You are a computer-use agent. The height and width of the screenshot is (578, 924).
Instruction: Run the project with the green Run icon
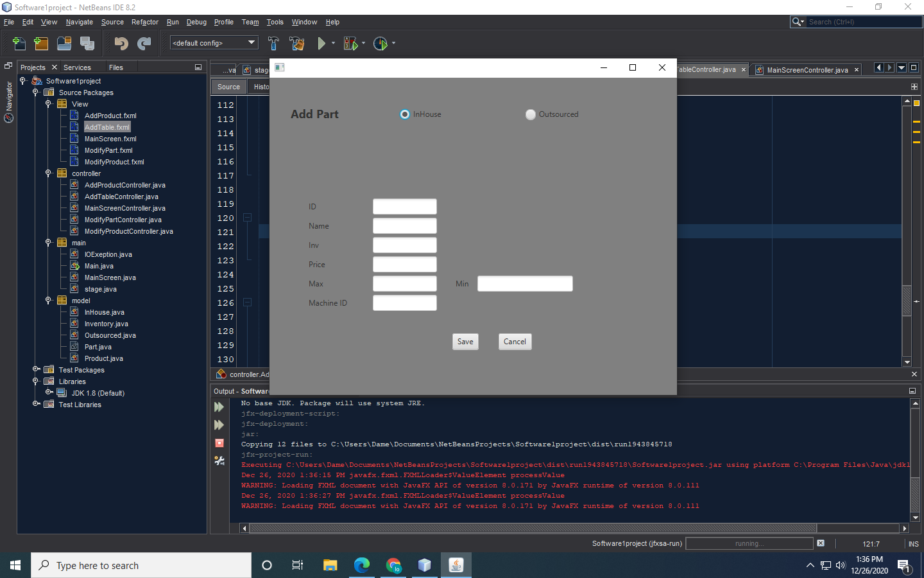[x=321, y=43]
